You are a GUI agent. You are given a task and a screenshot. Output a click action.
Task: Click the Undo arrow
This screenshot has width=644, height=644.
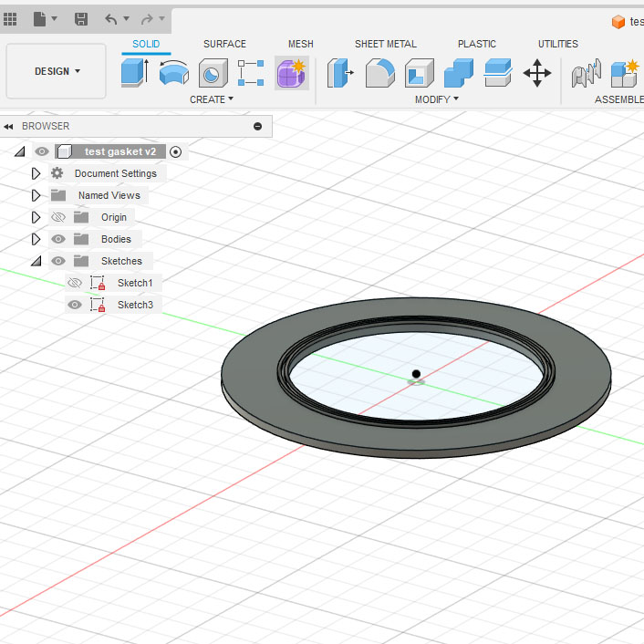click(x=111, y=19)
